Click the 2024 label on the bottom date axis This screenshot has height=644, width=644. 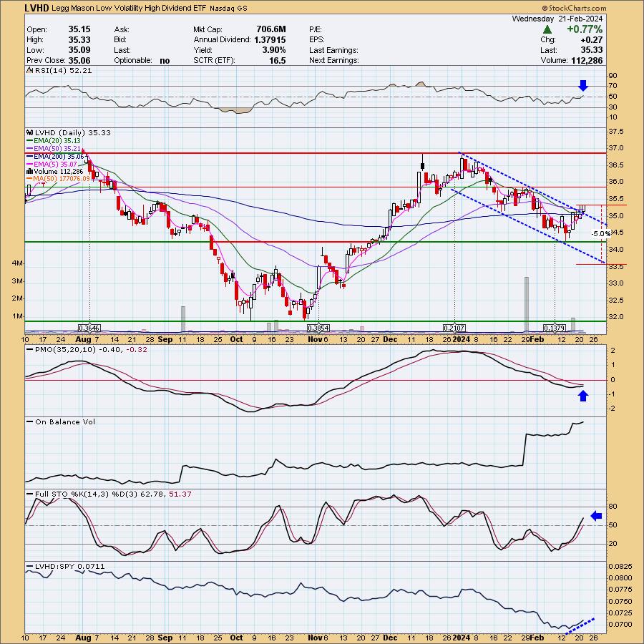click(x=462, y=638)
